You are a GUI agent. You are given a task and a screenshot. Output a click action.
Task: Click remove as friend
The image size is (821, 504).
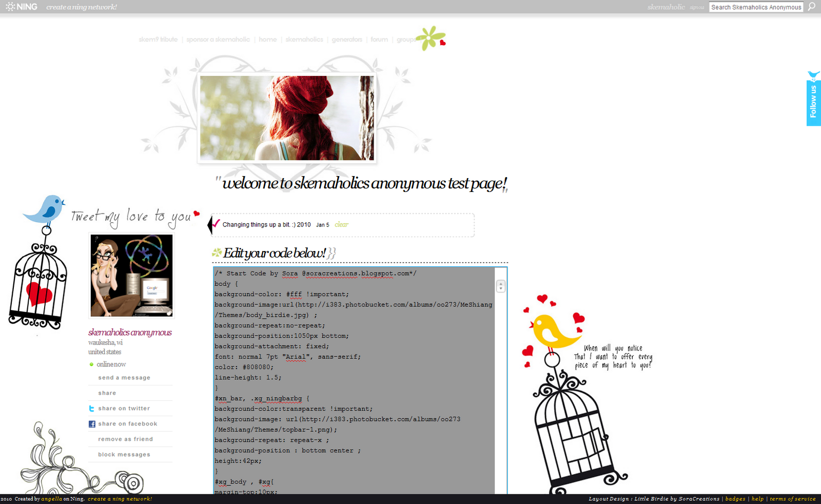[x=126, y=439]
